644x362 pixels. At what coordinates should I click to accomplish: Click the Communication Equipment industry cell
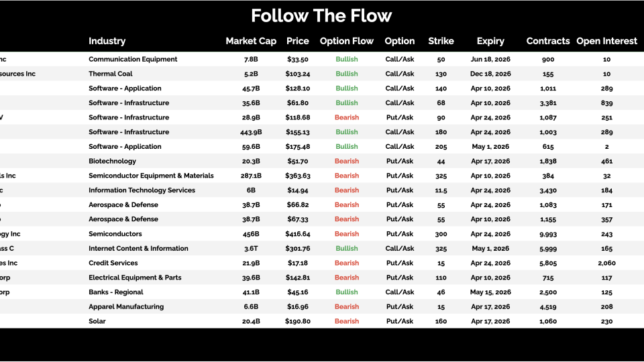133,59
